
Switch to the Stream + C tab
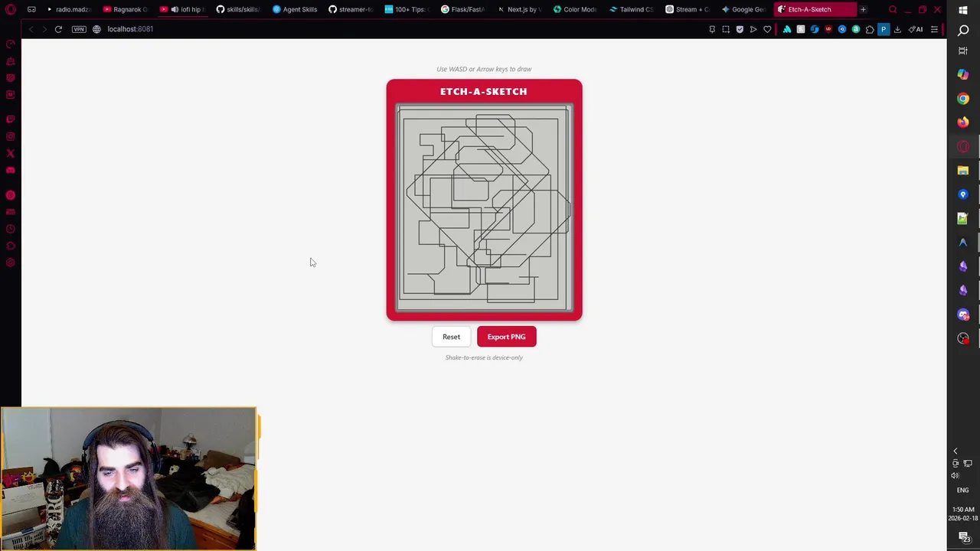[x=688, y=9]
